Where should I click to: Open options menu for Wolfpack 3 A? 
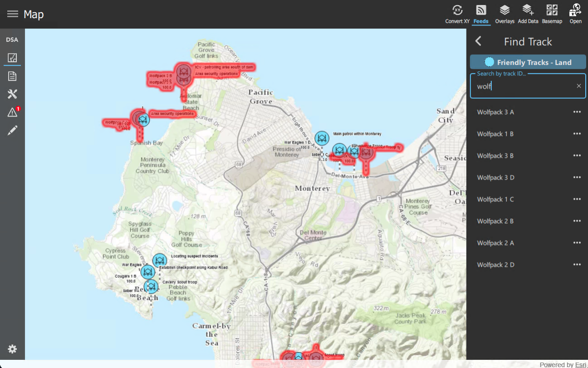tap(577, 112)
